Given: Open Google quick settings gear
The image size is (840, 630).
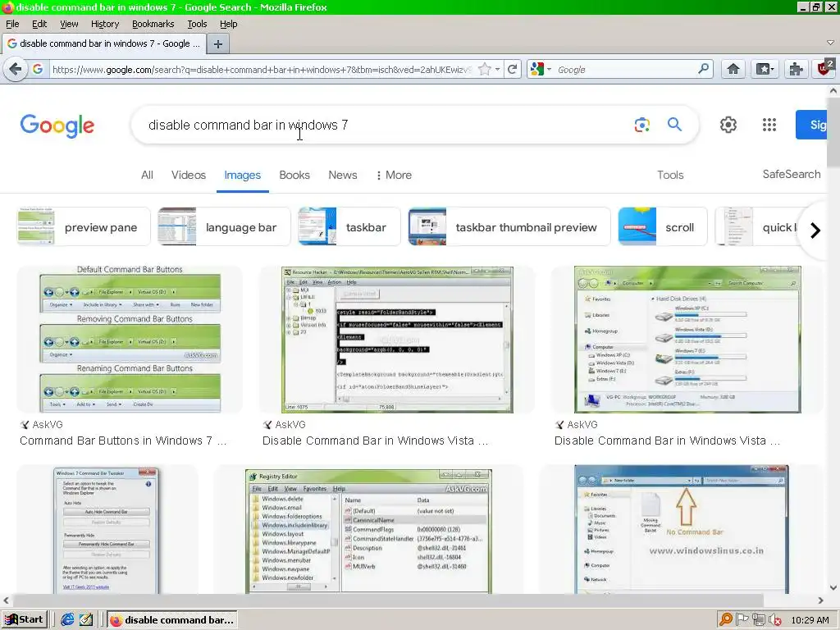Looking at the screenshot, I should (728, 125).
